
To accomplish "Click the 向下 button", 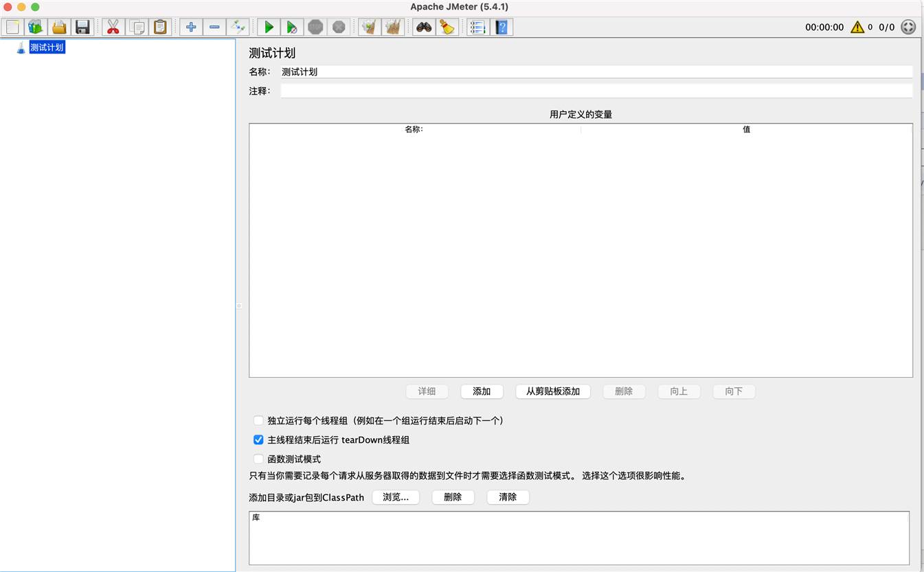I will [734, 391].
